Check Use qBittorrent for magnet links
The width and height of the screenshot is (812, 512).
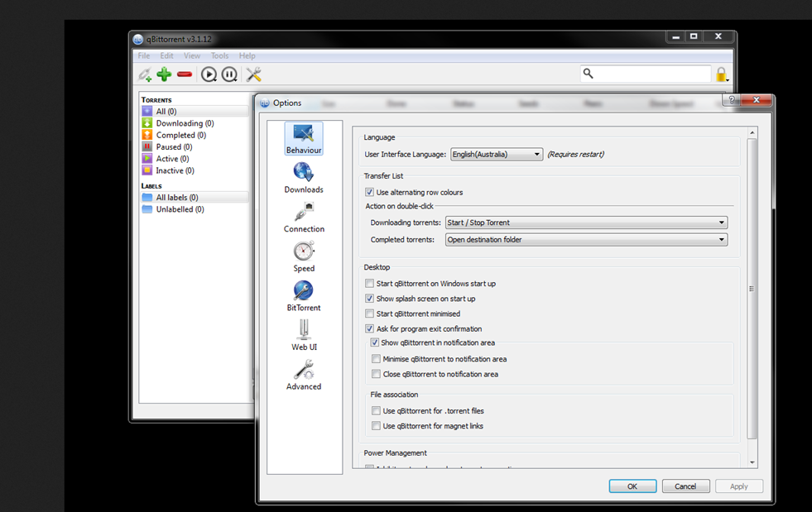[x=376, y=425]
